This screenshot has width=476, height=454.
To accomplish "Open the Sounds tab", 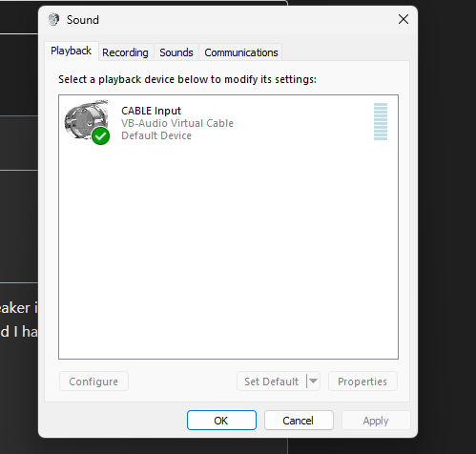I will pyautogui.click(x=176, y=52).
